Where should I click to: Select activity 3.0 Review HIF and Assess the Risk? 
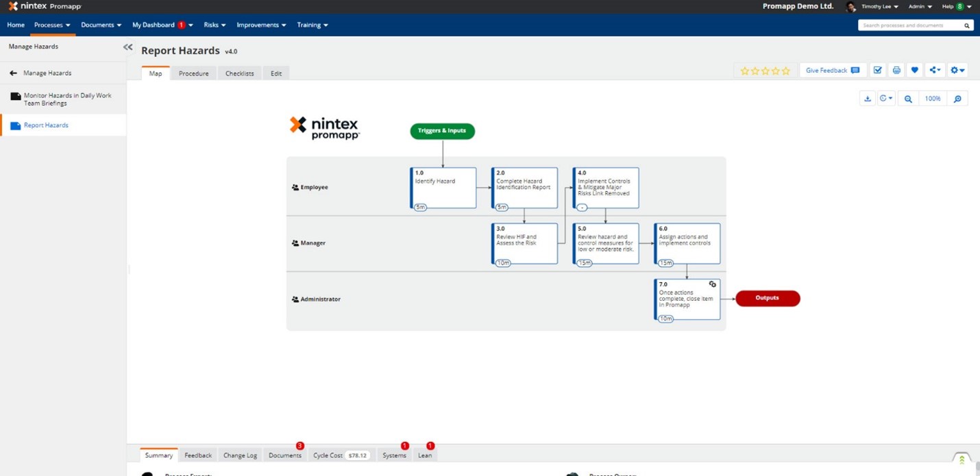click(524, 243)
